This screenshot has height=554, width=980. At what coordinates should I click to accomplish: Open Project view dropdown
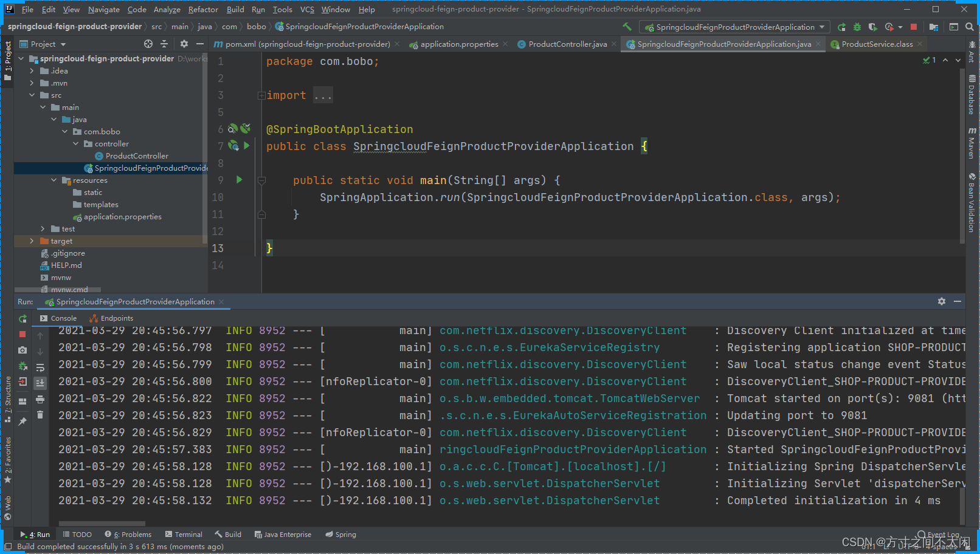[43, 44]
